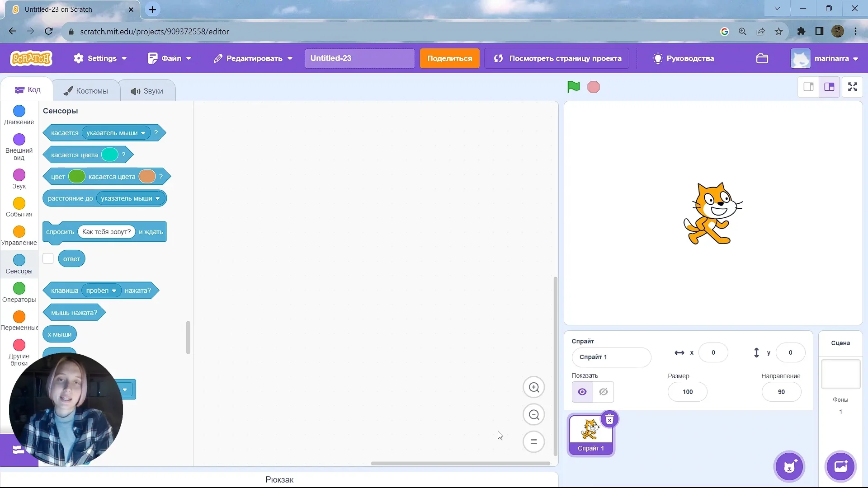Zoom out the code workspace

tap(534, 414)
